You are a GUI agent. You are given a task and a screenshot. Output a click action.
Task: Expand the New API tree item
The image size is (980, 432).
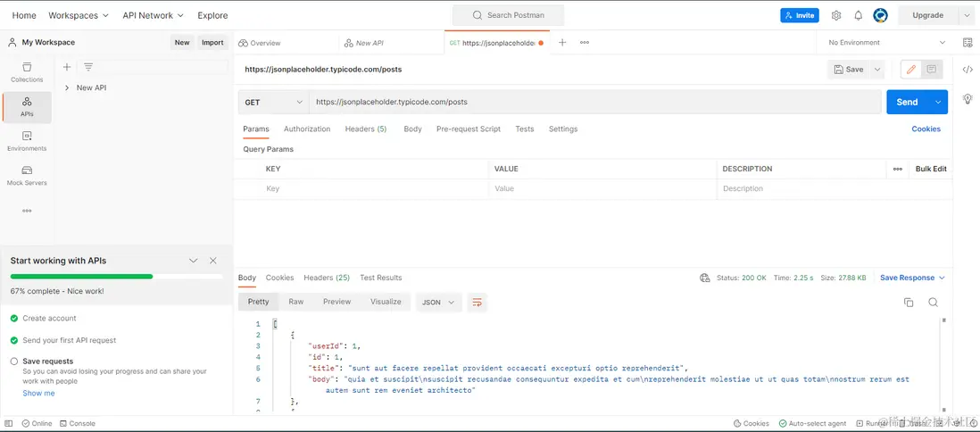pyautogui.click(x=67, y=87)
